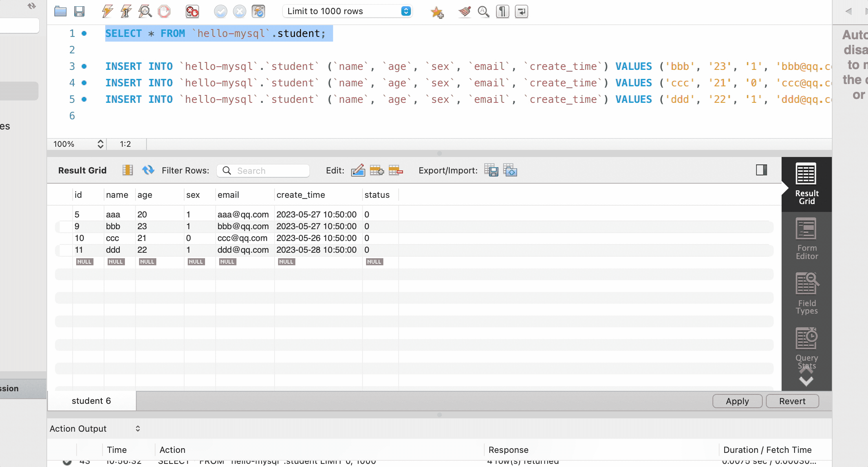The image size is (868, 467).
Task: Toggle the word wrap button in toolbar
Action: (521, 11)
